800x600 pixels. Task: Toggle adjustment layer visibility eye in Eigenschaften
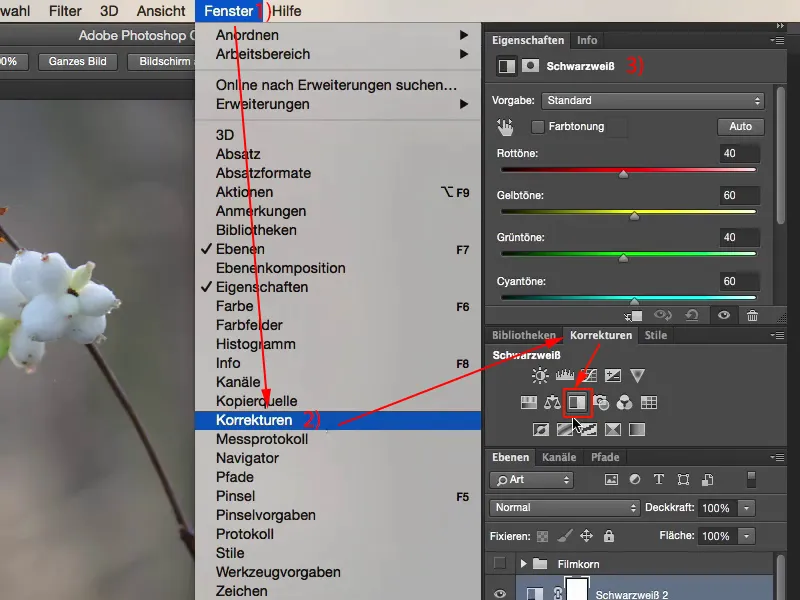point(723,315)
